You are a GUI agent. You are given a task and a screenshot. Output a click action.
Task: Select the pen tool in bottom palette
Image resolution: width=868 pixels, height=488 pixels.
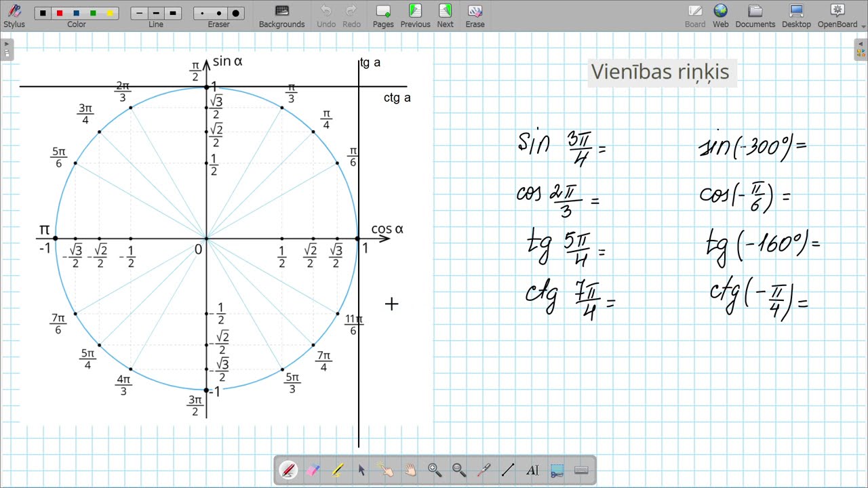288,470
